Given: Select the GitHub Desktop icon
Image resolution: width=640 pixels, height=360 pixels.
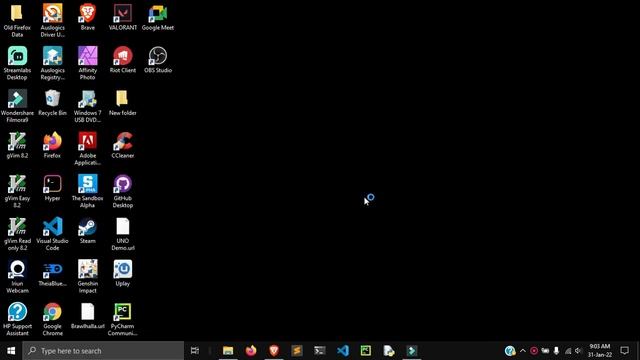Looking at the screenshot, I should coord(122,191).
